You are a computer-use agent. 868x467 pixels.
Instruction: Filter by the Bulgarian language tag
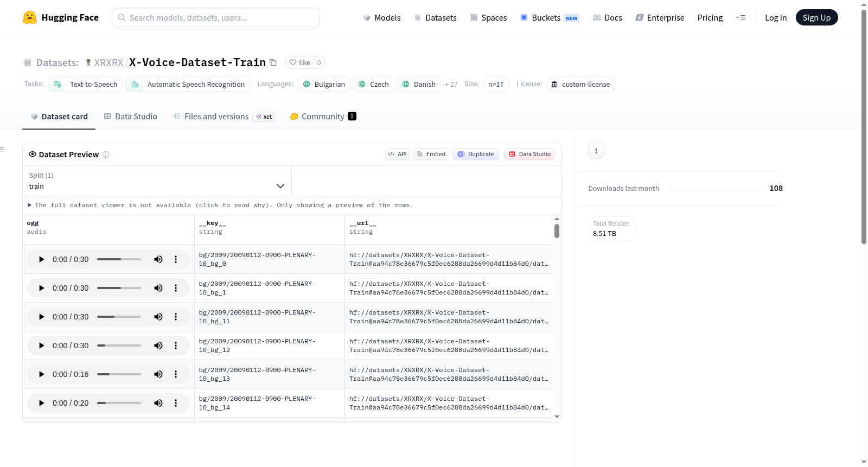click(x=324, y=84)
